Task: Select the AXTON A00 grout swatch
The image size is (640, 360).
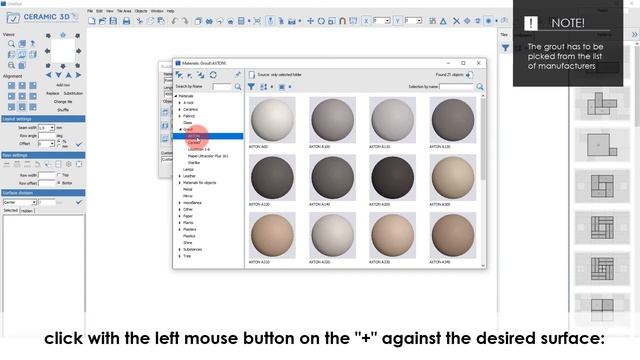Action: (x=272, y=120)
